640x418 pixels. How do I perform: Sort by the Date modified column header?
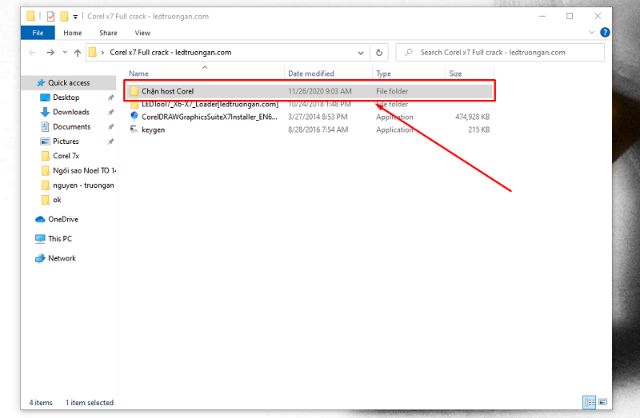311,73
